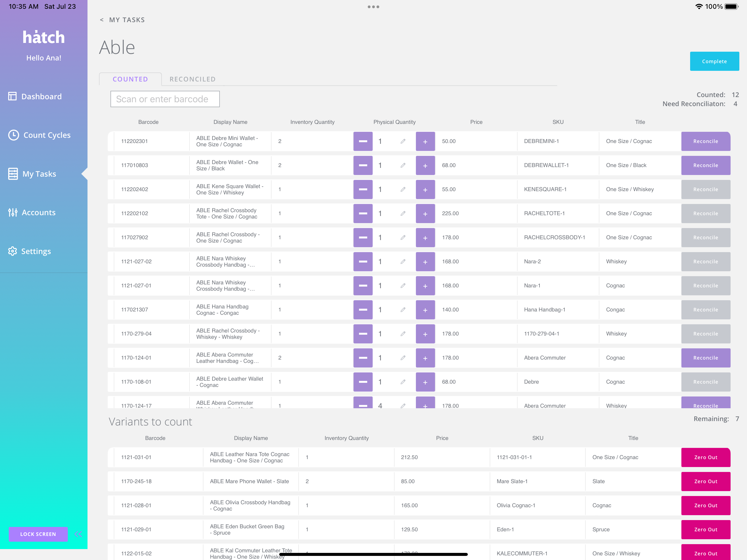Edit quantity pencil for Nara-2 row
Image resolution: width=747 pixels, height=560 pixels.
[403, 261]
